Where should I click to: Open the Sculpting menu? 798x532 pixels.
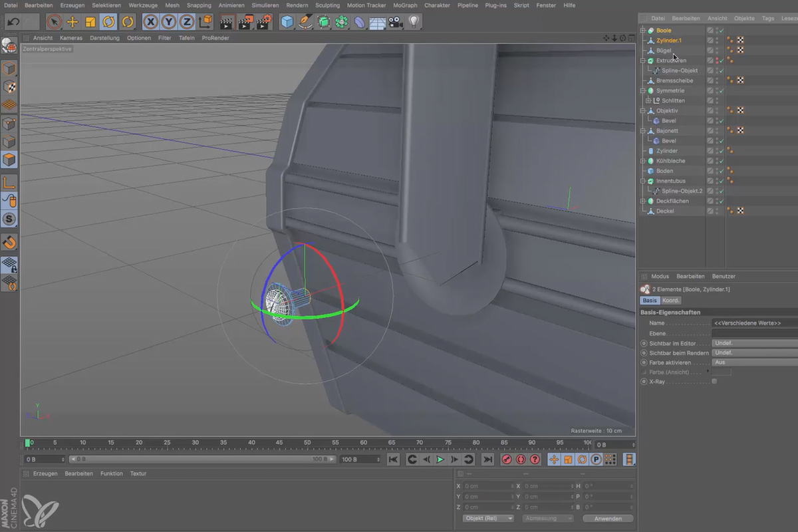327,5
